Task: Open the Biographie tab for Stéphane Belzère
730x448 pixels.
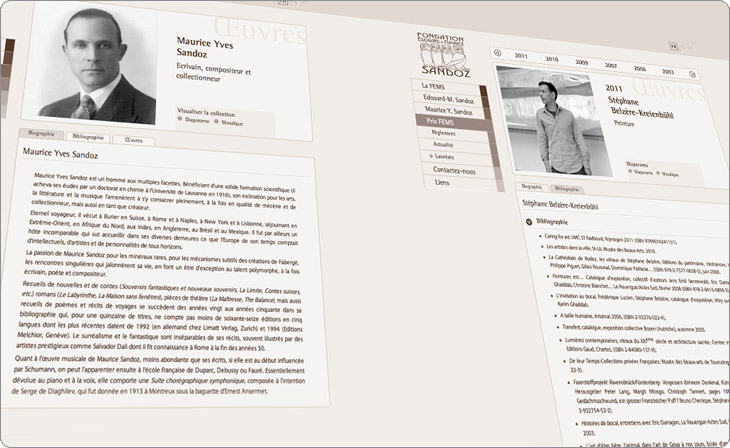Action: coord(532,186)
